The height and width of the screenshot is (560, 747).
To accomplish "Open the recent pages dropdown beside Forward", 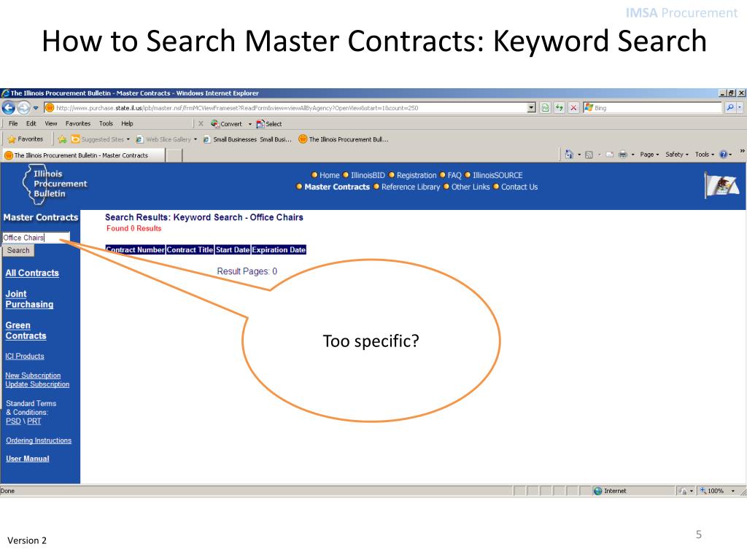I will [36, 108].
